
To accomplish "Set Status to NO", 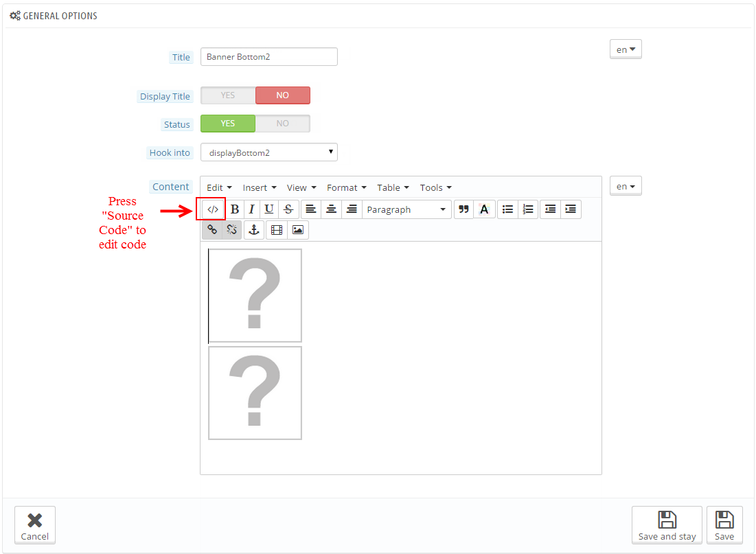I will tap(282, 124).
